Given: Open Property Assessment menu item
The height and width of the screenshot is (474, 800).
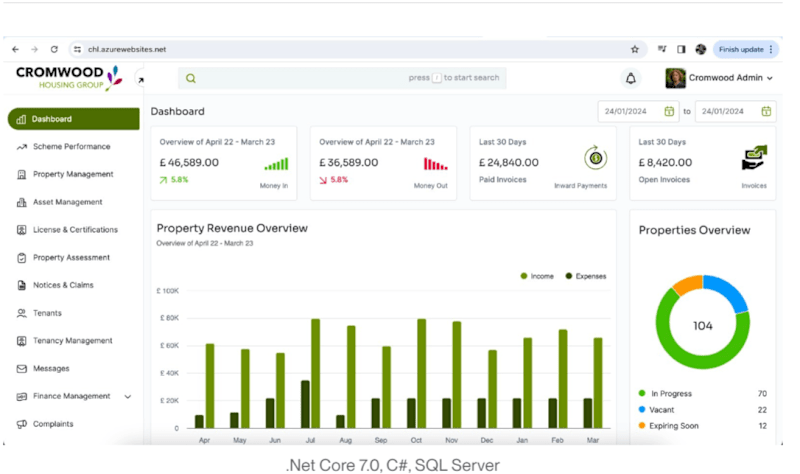Looking at the screenshot, I should [x=71, y=258].
